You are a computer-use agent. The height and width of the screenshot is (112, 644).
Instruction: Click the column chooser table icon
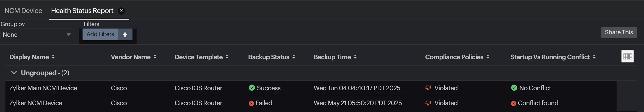pyautogui.click(x=627, y=56)
